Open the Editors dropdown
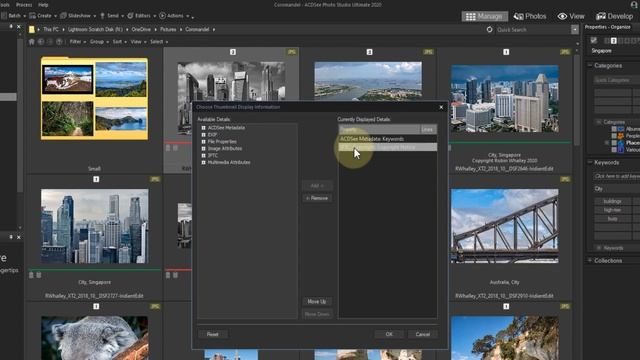Screen dimensions: 640x360 142,16
